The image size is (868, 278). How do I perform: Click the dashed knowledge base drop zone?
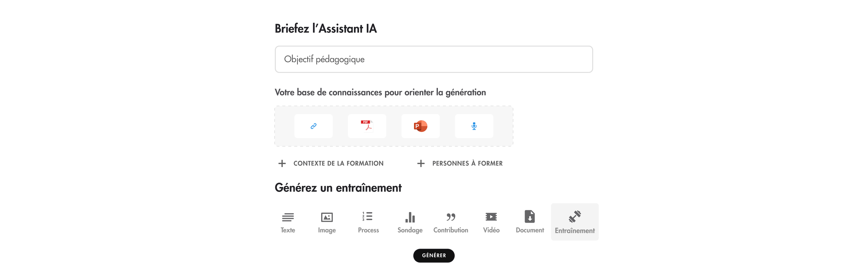pyautogui.click(x=394, y=126)
